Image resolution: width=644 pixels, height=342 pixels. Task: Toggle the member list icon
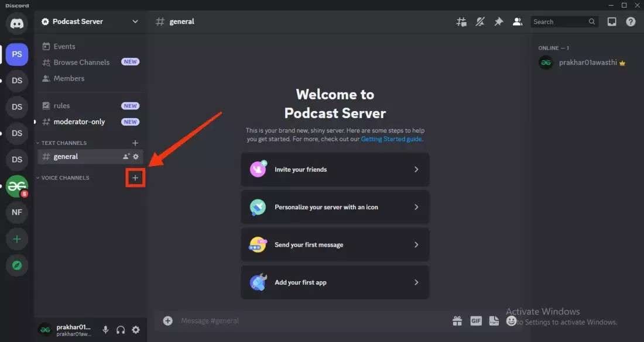pos(518,22)
